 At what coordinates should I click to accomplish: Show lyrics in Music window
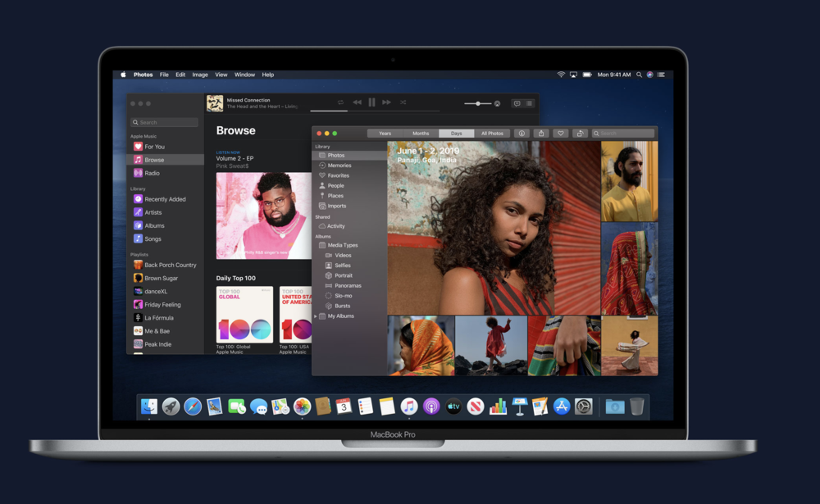pyautogui.click(x=517, y=103)
